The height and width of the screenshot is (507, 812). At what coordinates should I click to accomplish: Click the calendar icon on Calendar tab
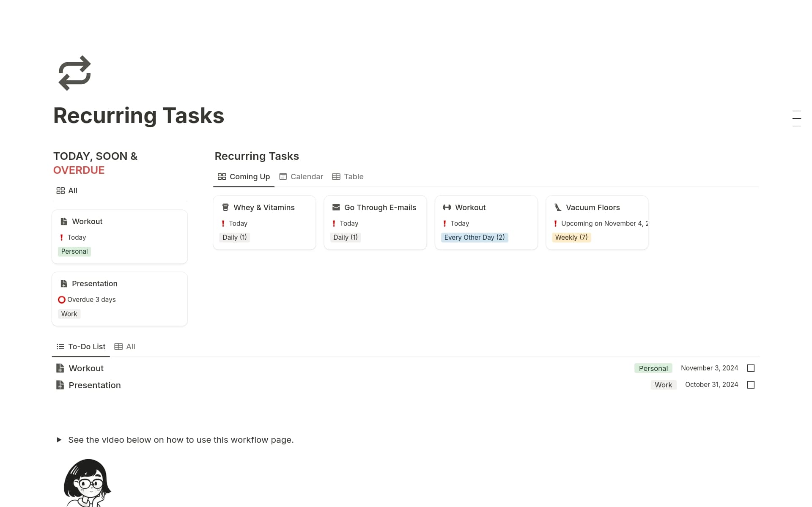tap(283, 177)
